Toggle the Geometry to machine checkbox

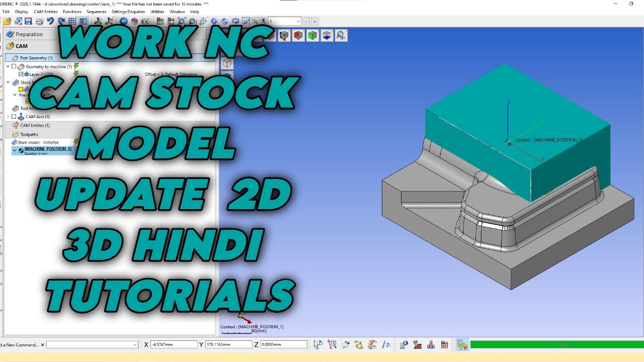click(14, 66)
